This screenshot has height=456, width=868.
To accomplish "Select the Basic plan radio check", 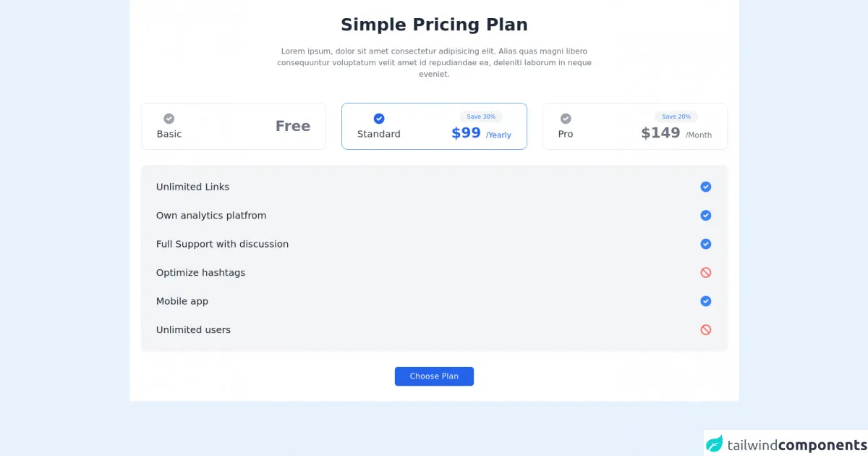I will tap(169, 119).
